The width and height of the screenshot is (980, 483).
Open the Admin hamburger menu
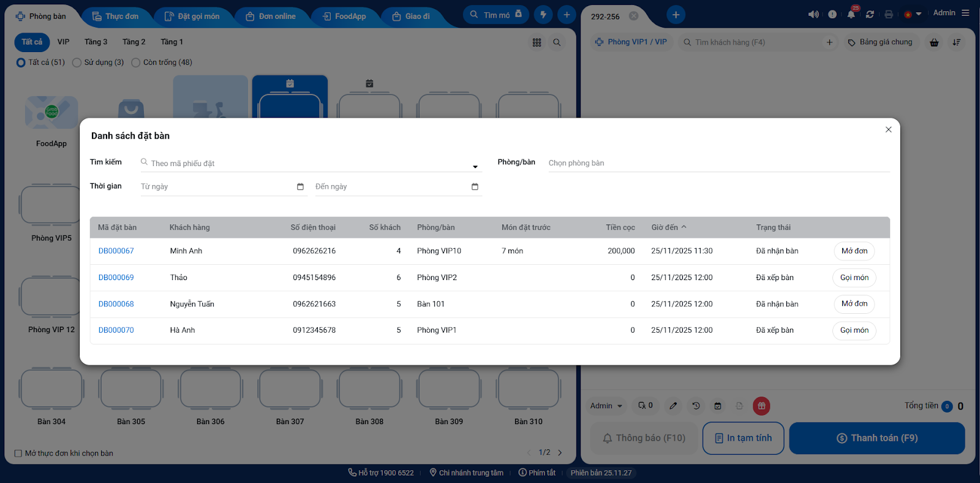(x=965, y=13)
